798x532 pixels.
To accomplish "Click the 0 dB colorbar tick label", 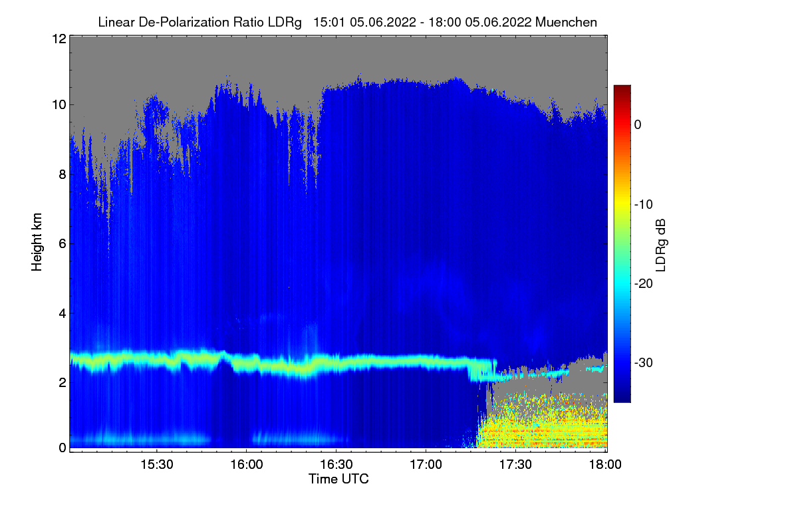I will [638, 124].
